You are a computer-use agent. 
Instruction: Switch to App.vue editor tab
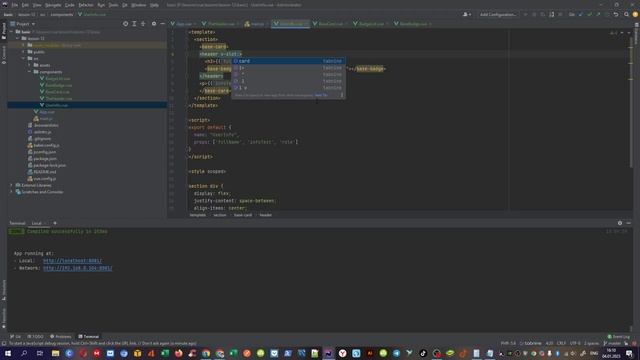tap(183, 24)
